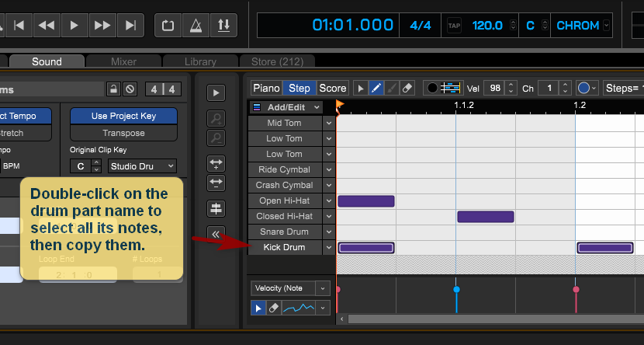The width and height of the screenshot is (644, 345).
Task: Click the snap/align icon
Action: tap(216, 208)
